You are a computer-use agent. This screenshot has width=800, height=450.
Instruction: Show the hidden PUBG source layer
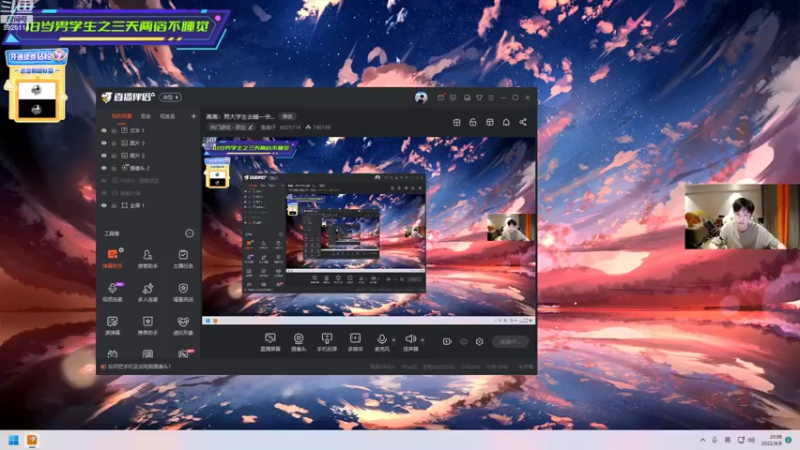pyautogui.click(x=104, y=181)
